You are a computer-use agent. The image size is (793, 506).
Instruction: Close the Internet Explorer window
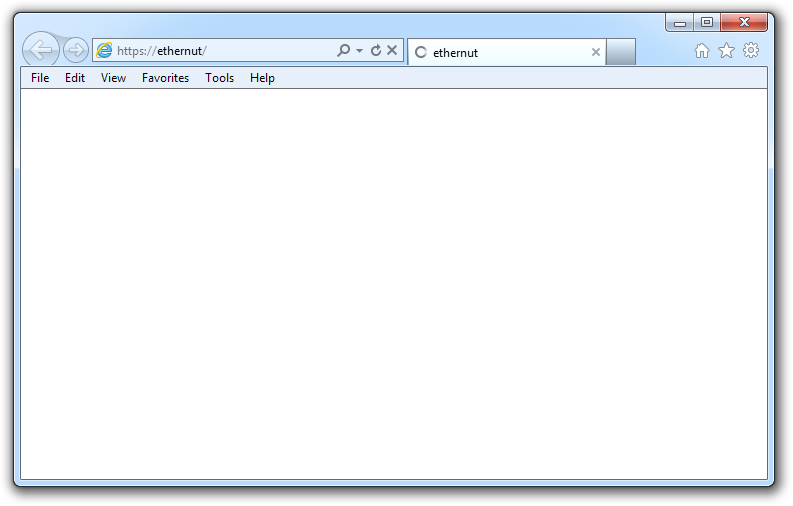(x=744, y=23)
